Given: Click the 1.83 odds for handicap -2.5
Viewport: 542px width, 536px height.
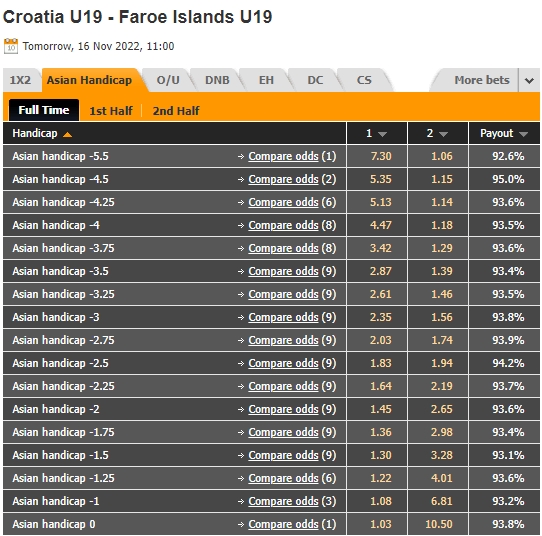Looking at the screenshot, I should [381, 363].
